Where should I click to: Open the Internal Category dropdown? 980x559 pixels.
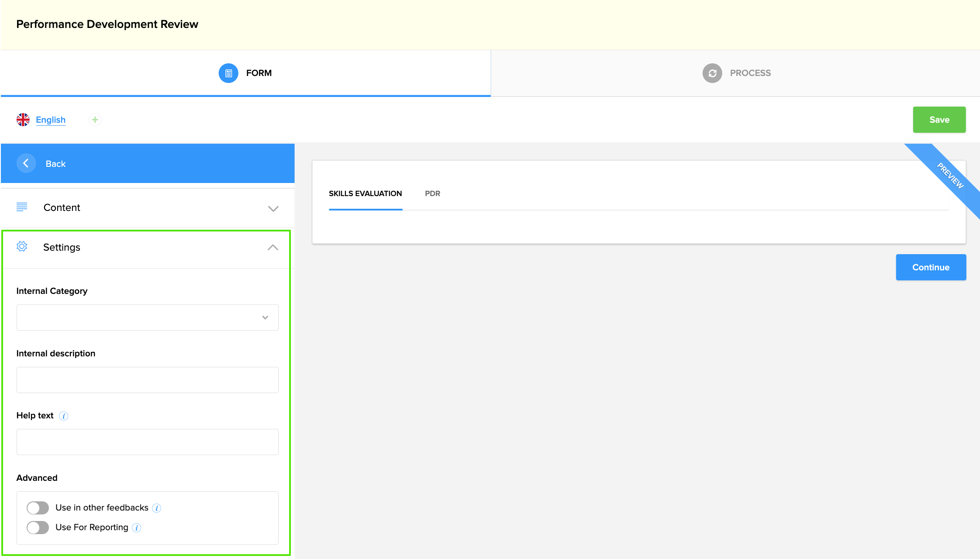pos(147,317)
